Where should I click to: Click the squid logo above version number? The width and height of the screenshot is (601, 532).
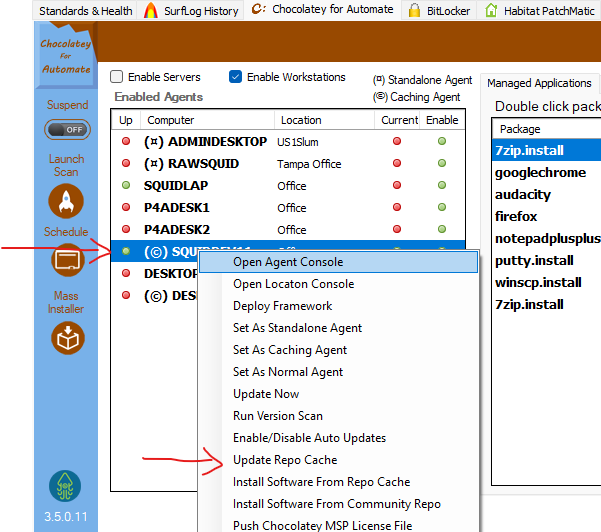[66, 487]
